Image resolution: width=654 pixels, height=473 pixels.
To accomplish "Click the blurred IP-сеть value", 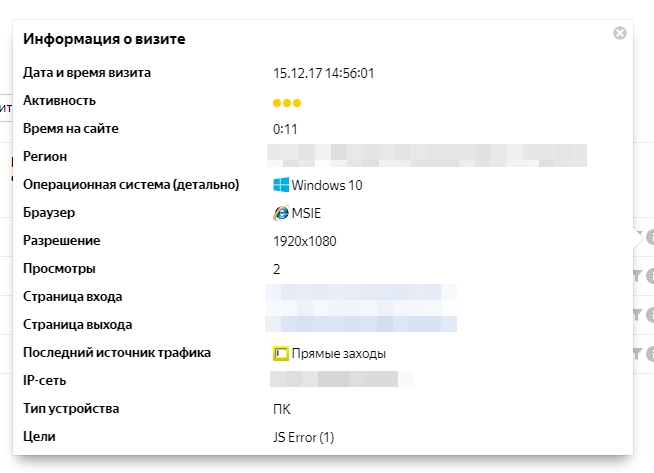I will (x=341, y=380).
